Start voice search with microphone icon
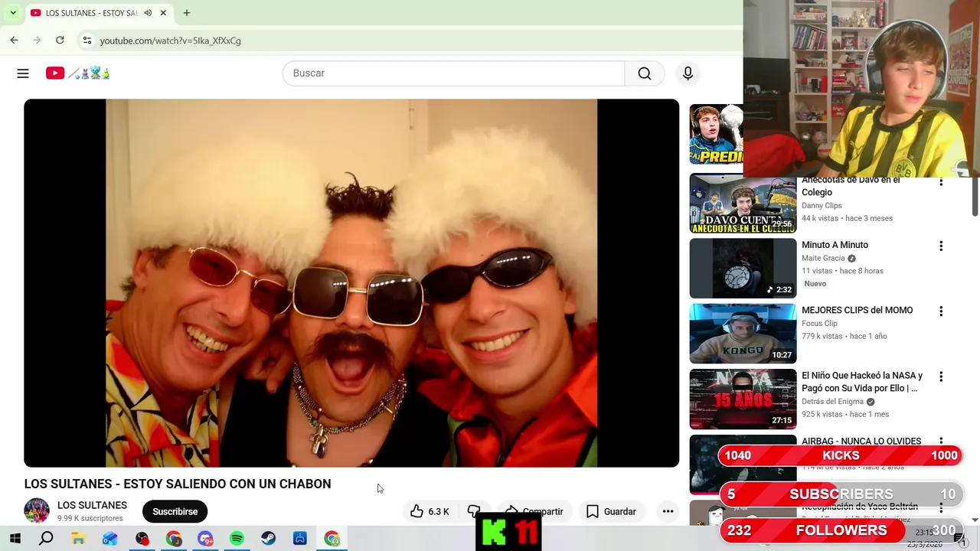Viewport: 980px width, 551px height. point(688,73)
